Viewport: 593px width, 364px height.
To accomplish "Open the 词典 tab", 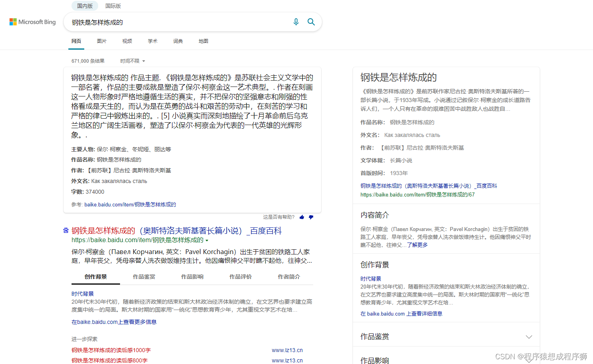I will tap(178, 41).
